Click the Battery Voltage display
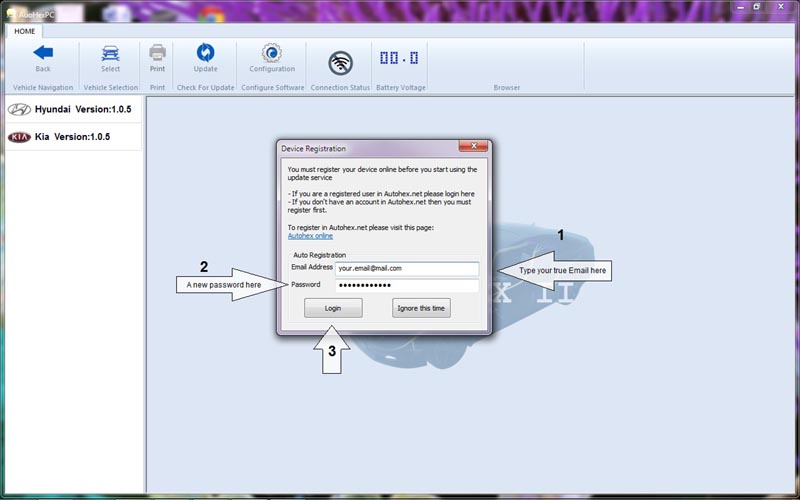Viewport: 800px width, 500px height. (x=399, y=57)
